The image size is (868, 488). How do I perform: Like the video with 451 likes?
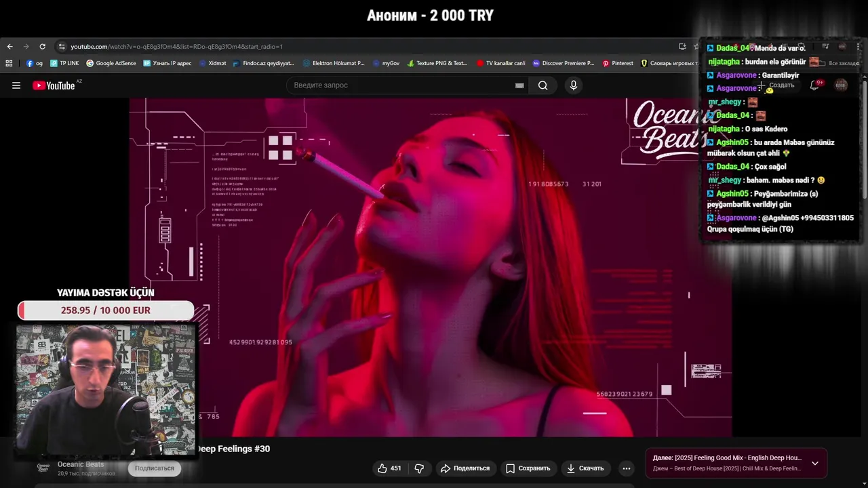tap(389, 468)
